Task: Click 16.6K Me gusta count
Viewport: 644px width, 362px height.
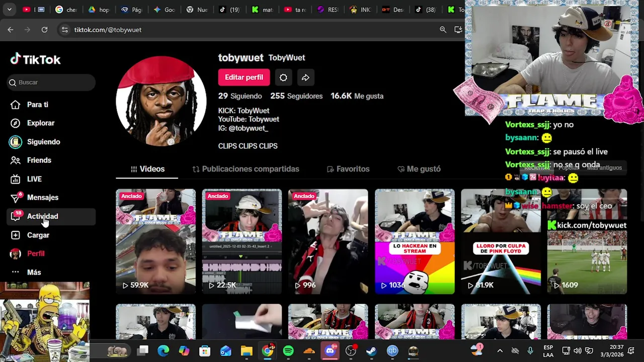Action: [x=357, y=96]
